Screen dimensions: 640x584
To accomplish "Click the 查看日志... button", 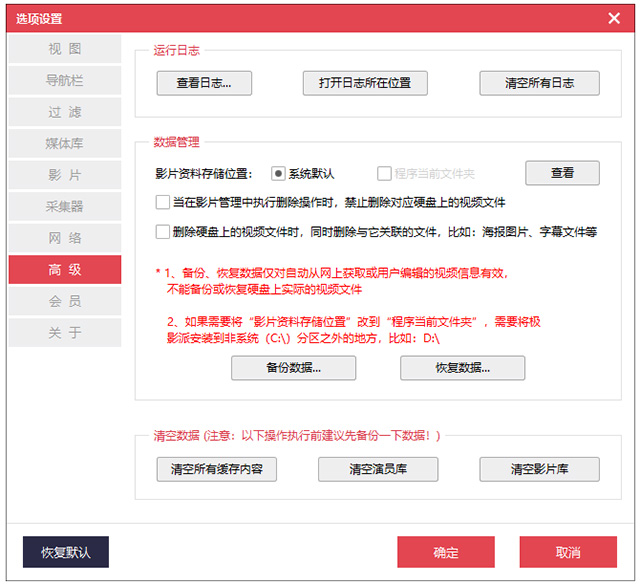I will pos(204,83).
